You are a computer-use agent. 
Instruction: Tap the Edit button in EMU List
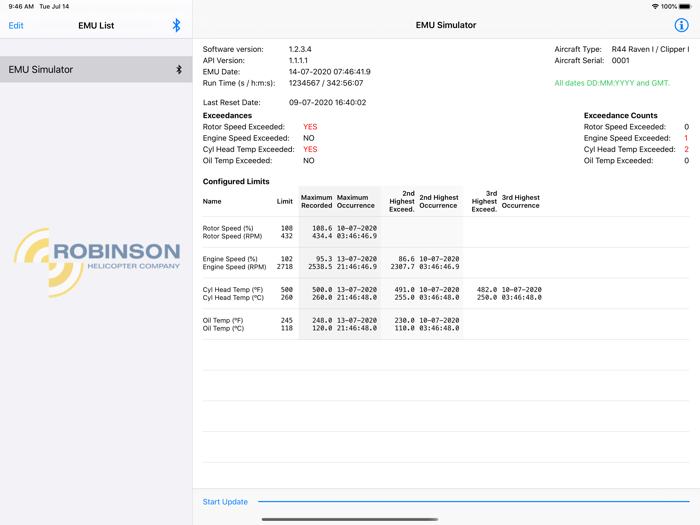pyautogui.click(x=16, y=25)
